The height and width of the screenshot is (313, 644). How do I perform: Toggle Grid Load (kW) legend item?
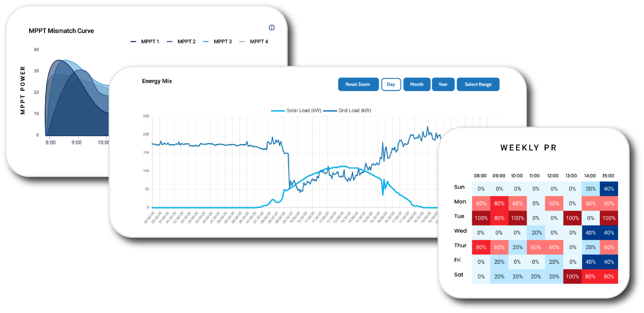347,110
